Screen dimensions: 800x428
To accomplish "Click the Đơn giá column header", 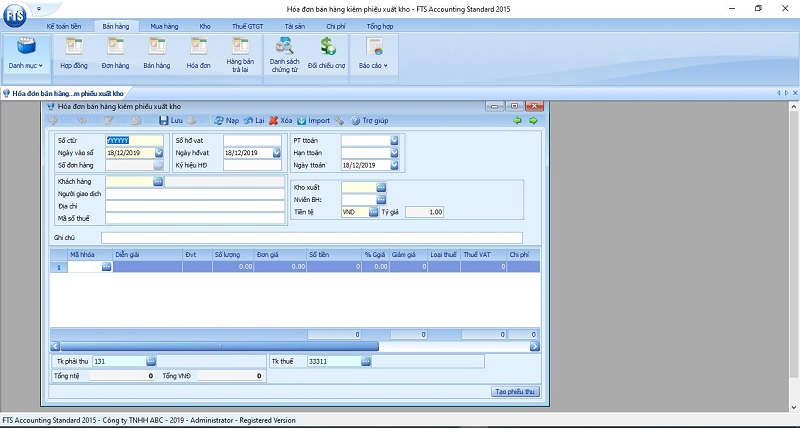I will click(x=280, y=255).
